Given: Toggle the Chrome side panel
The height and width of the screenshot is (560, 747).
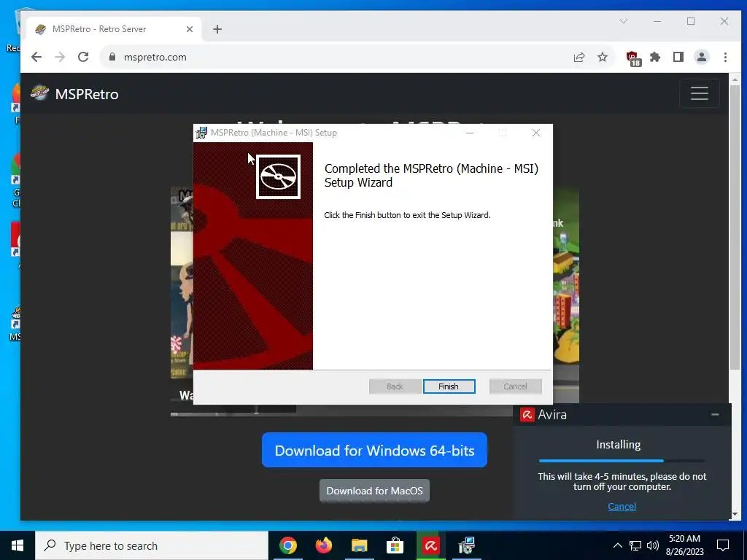Looking at the screenshot, I should tap(678, 57).
